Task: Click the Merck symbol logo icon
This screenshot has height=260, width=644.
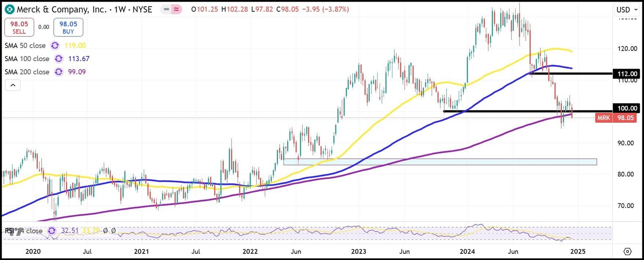Action: click(10, 9)
